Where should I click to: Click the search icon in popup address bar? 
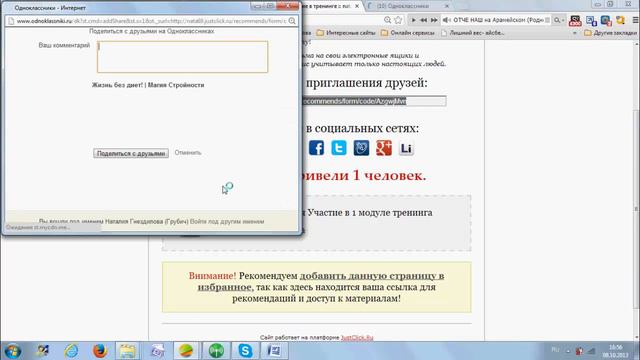[x=292, y=21]
